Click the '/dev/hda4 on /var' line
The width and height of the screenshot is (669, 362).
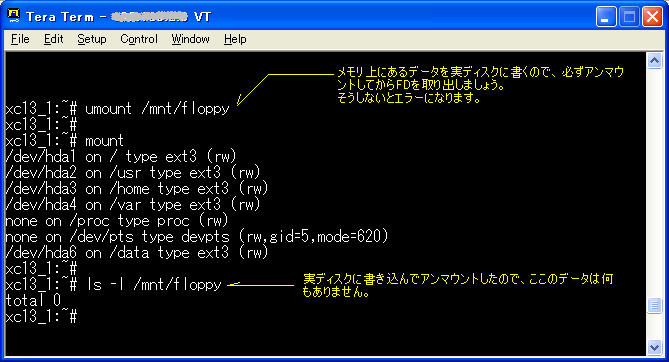133,205
